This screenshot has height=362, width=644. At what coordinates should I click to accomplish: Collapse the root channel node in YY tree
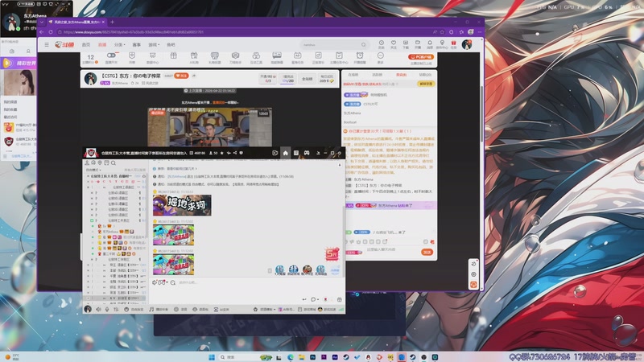point(88,176)
